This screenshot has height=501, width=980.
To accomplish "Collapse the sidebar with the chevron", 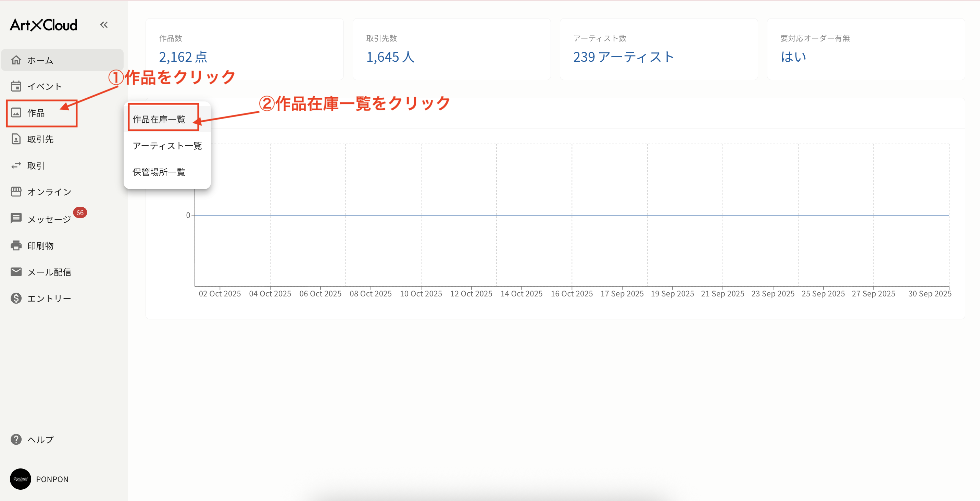I will (103, 24).
